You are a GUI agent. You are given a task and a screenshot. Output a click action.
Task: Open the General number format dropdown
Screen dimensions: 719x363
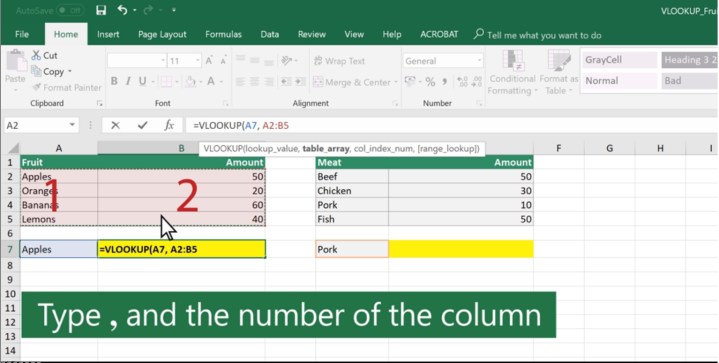point(479,60)
